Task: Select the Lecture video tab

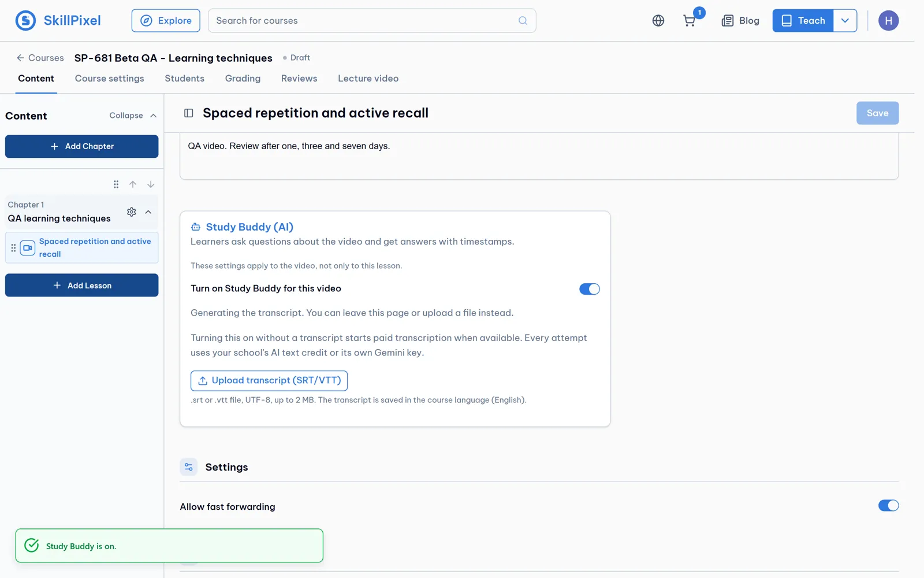Action: tap(368, 79)
